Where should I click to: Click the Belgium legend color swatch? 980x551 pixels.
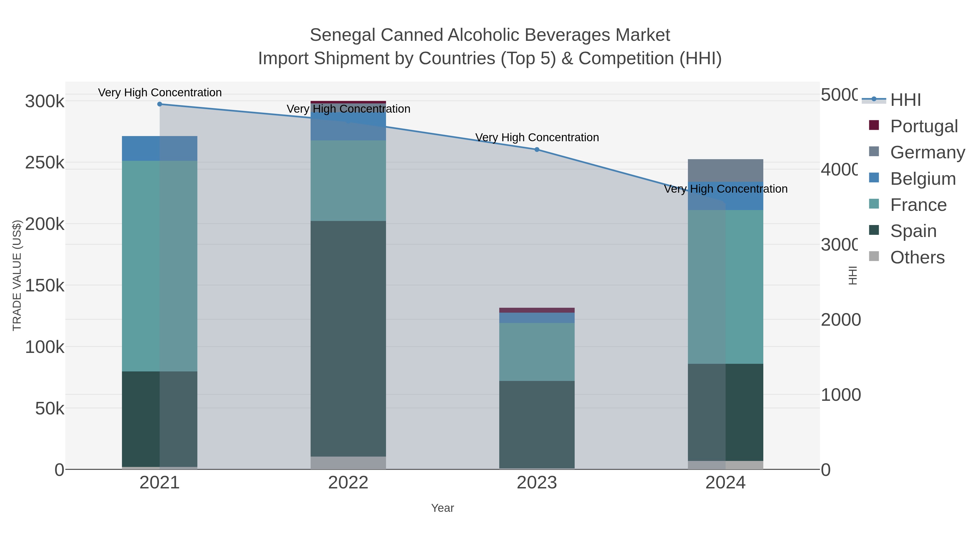[874, 178]
